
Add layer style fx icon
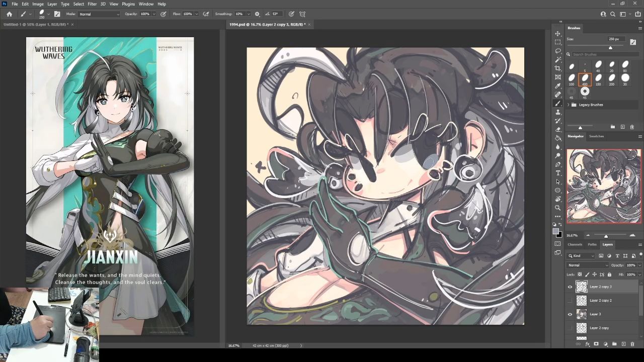(587, 344)
